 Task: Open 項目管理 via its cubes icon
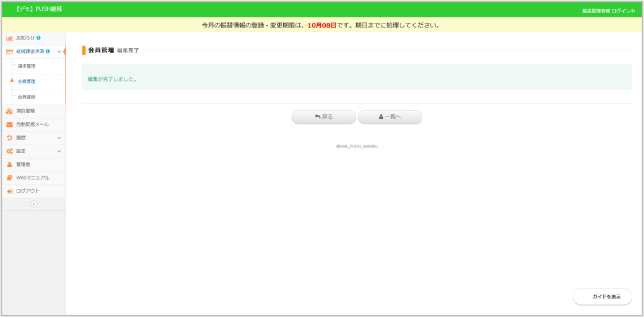10,111
